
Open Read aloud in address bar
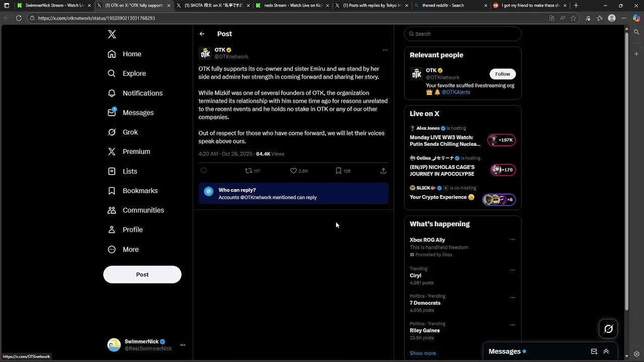tap(562, 18)
